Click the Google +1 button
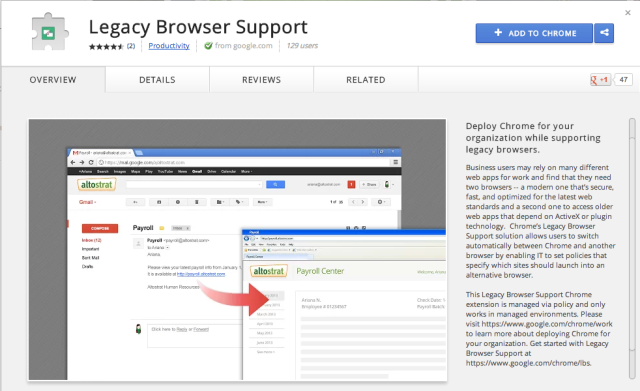640x391 pixels. [x=600, y=80]
